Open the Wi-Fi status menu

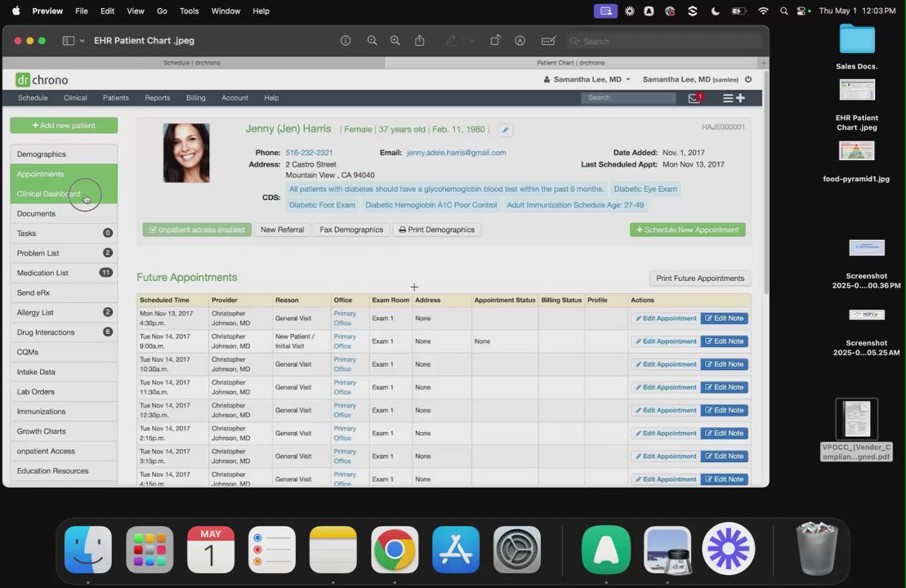763,11
